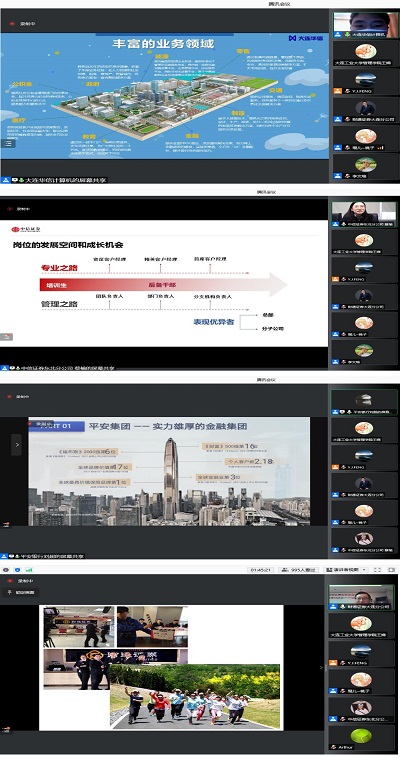Click the small icon at the team-photos slide's lower left
The image size is (400, 760).
pyautogui.click(x=5, y=728)
